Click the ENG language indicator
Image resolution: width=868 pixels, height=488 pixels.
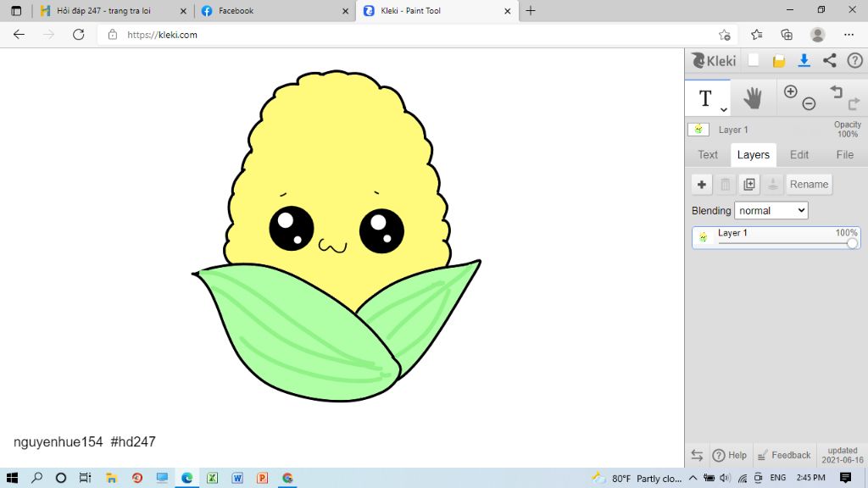tap(778, 478)
